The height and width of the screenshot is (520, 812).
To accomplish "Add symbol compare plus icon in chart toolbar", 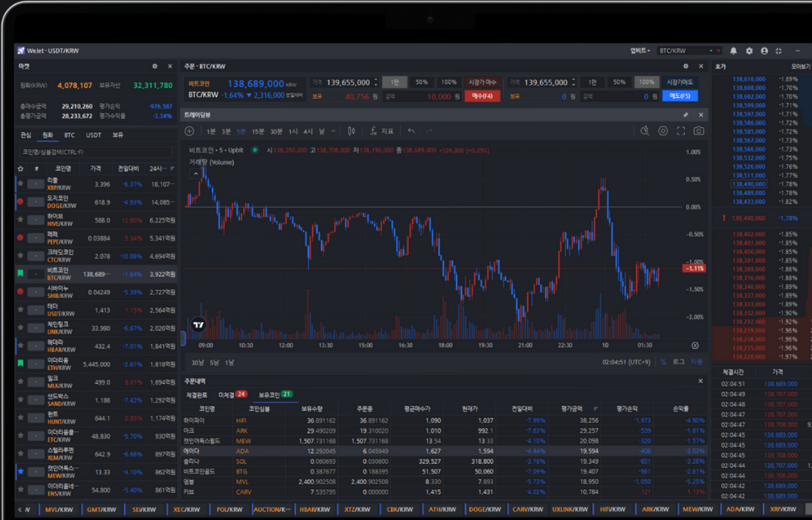I will [189, 131].
